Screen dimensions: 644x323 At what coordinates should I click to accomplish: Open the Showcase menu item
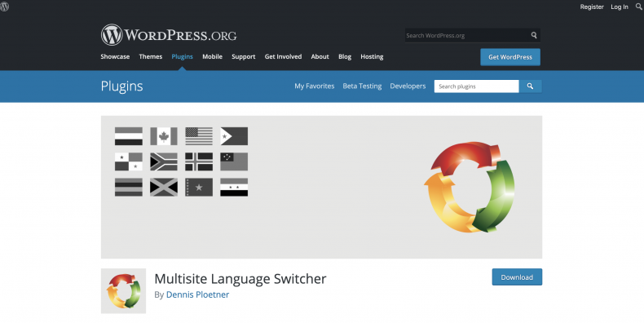tap(115, 57)
